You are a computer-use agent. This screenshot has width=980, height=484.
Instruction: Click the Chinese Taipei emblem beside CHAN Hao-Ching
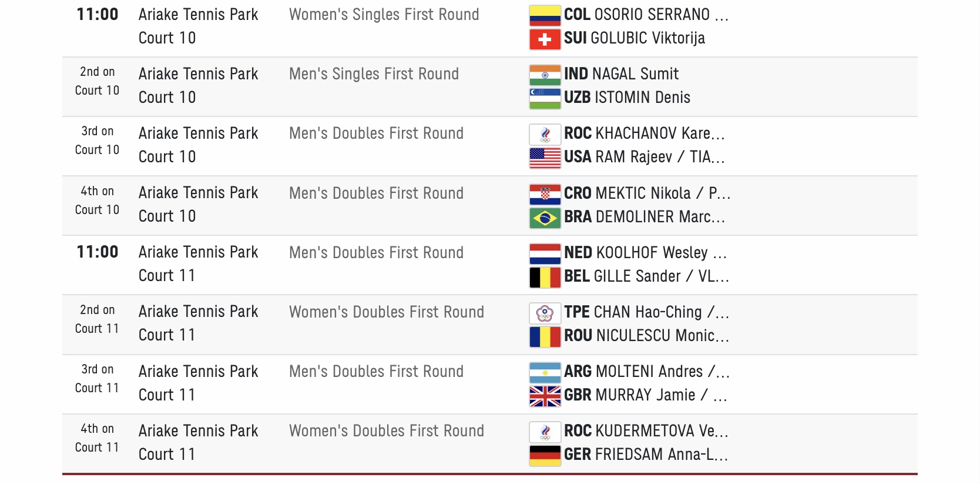click(x=545, y=313)
